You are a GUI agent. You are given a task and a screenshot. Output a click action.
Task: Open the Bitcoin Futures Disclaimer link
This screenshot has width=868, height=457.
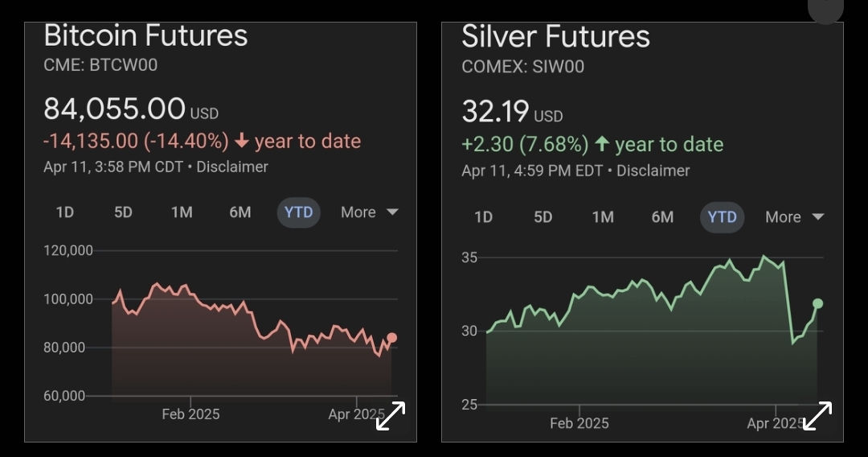click(232, 167)
